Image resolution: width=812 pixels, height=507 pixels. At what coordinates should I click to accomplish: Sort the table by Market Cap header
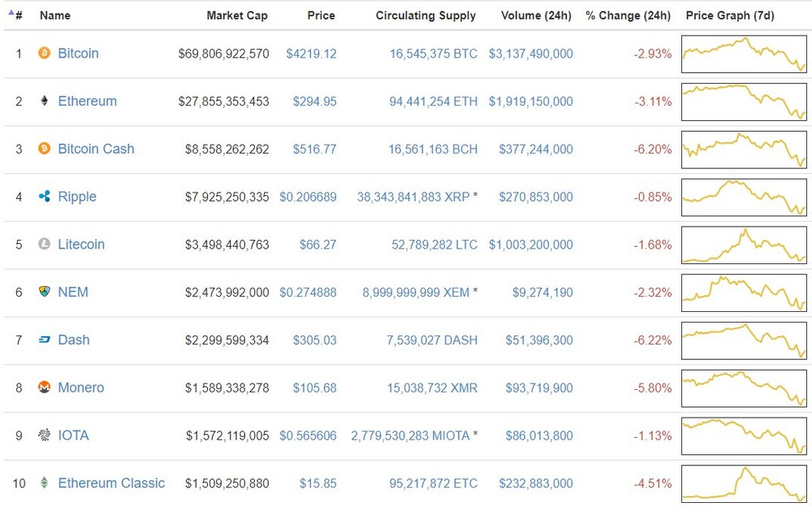point(237,15)
